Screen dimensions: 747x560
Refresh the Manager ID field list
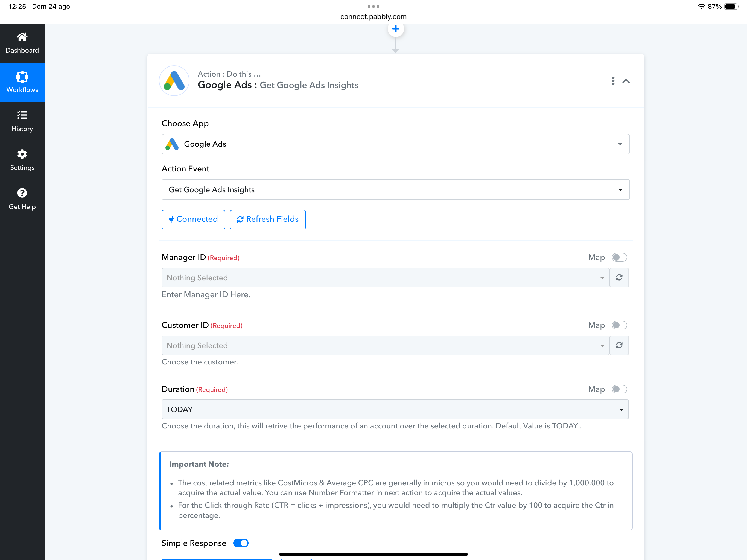tap(619, 278)
